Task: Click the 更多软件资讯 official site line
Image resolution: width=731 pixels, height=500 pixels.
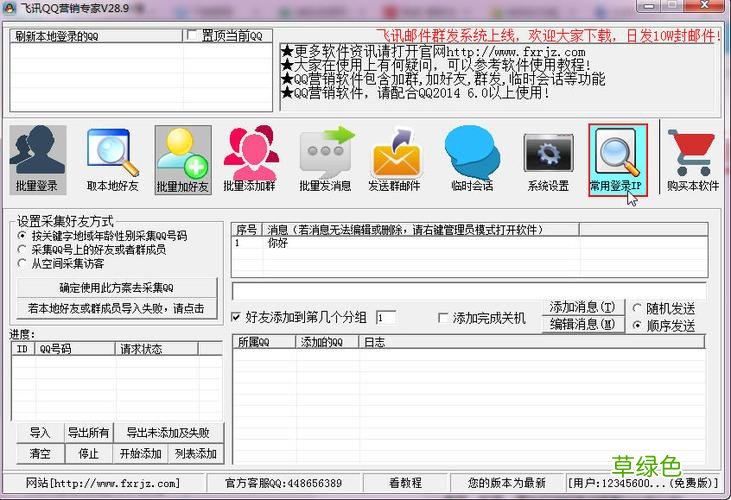Action: (x=433, y=51)
